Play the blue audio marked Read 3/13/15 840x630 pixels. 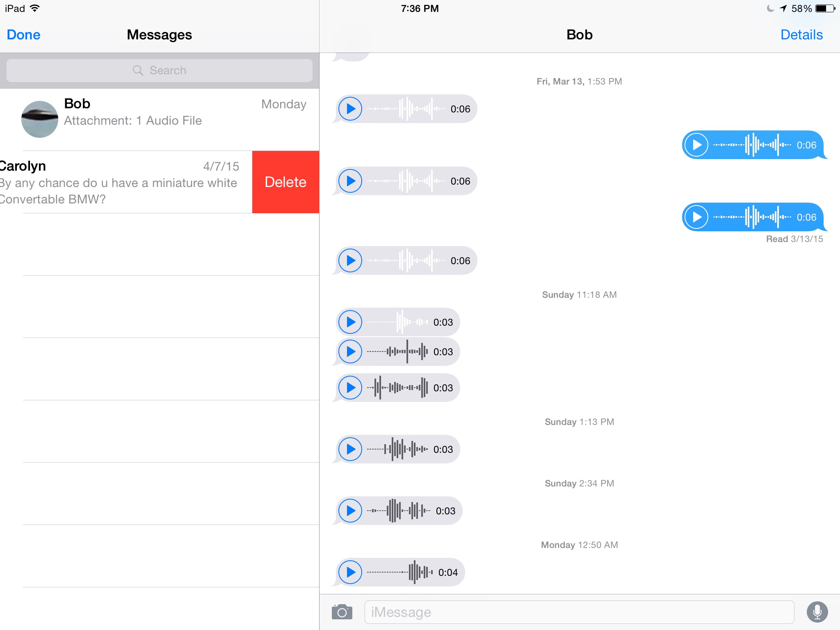[696, 217]
